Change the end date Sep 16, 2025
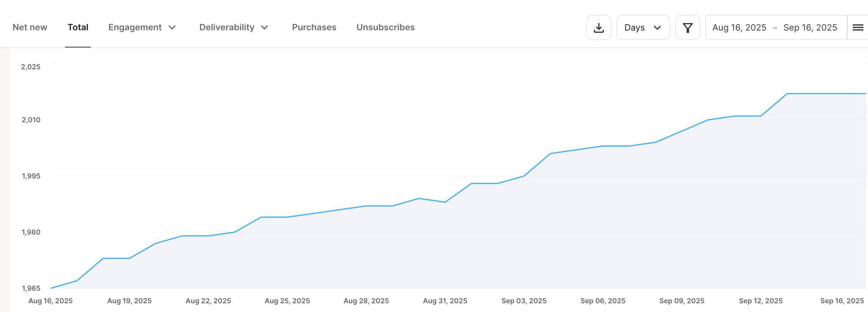This screenshot has height=312, width=868. click(x=810, y=28)
